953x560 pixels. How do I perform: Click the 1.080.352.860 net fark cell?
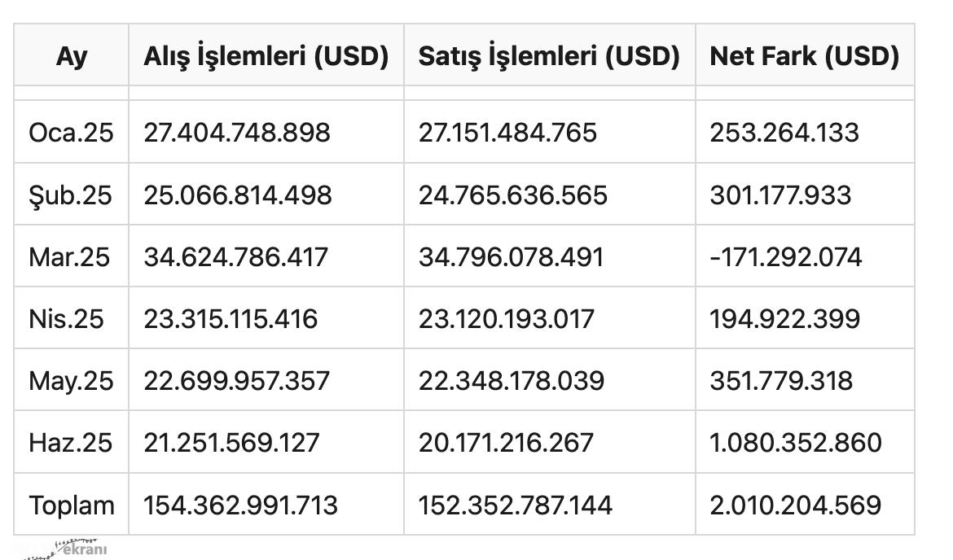tap(796, 443)
